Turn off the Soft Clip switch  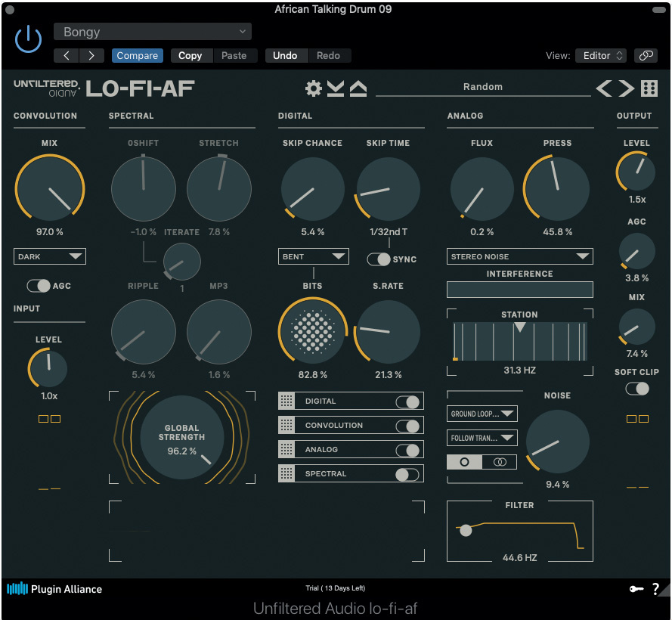click(637, 389)
